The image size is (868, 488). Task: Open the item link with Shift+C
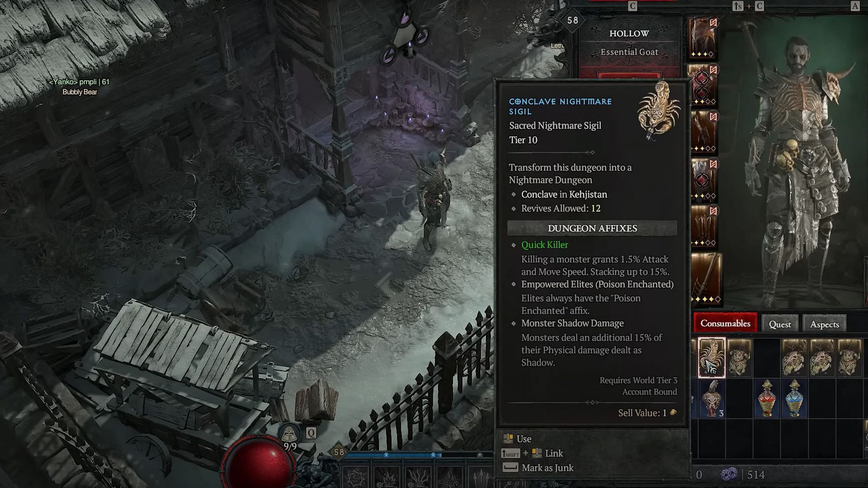pos(554,454)
